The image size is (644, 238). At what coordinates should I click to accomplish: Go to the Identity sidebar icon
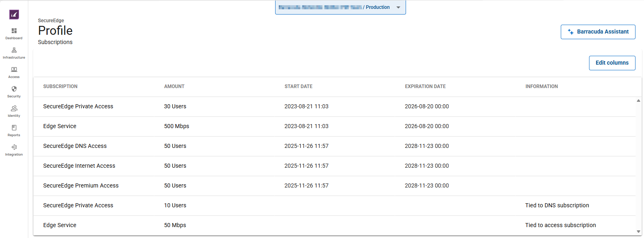14,109
